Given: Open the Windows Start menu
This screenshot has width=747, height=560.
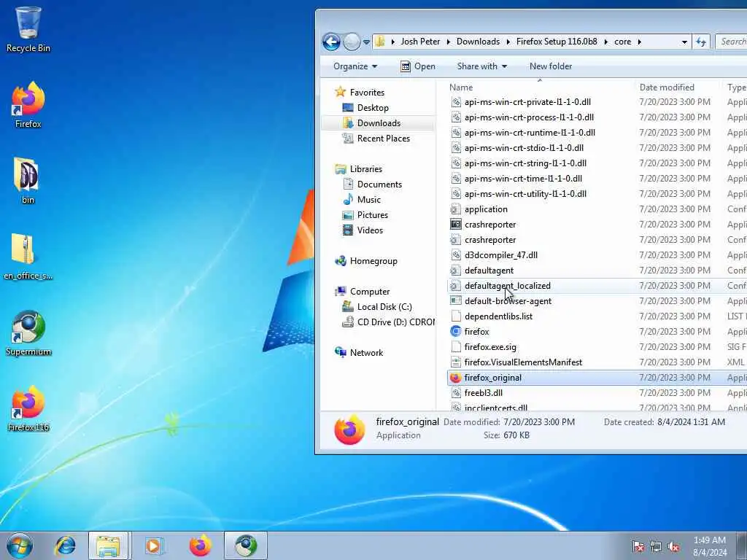Looking at the screenshot, I should click(20, 545).
